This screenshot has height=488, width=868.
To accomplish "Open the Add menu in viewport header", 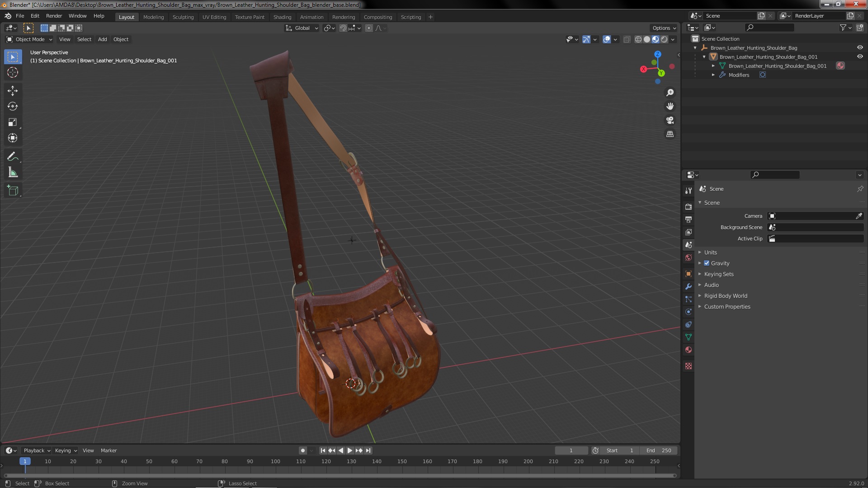I will [x=102, y=39].
